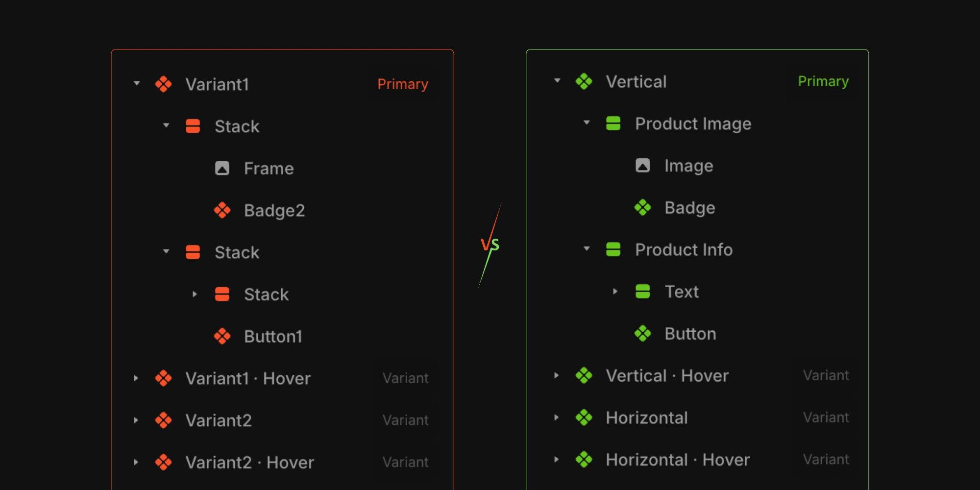
Task: Click the Stack frame icon under Variant1
Action: click(x=194, y=126)
